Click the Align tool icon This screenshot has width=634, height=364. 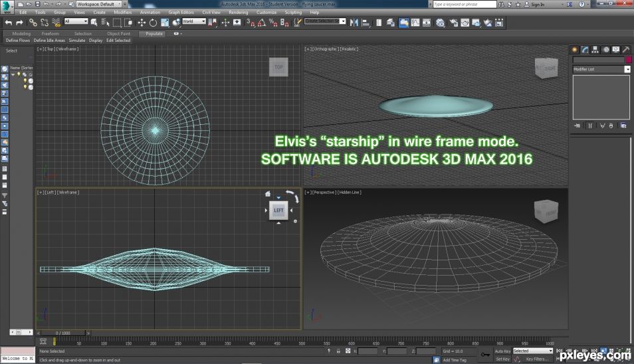click(x=366, y=23)
